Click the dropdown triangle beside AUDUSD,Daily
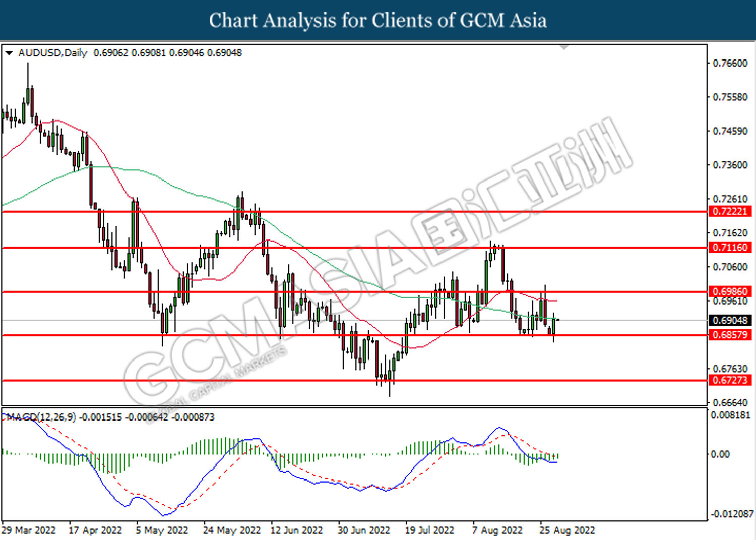 9,53
